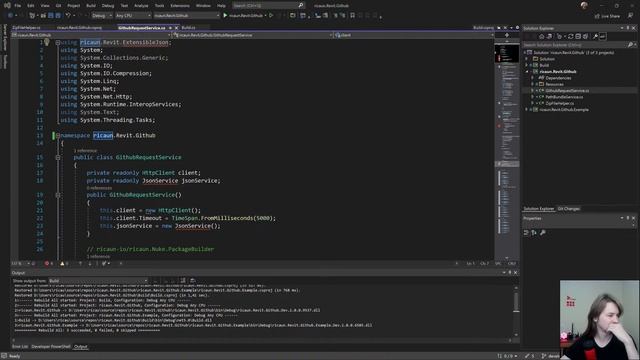Select Resources folder in Solution Explorer
Screen dimensions: 640x360
tap(554, 84)
